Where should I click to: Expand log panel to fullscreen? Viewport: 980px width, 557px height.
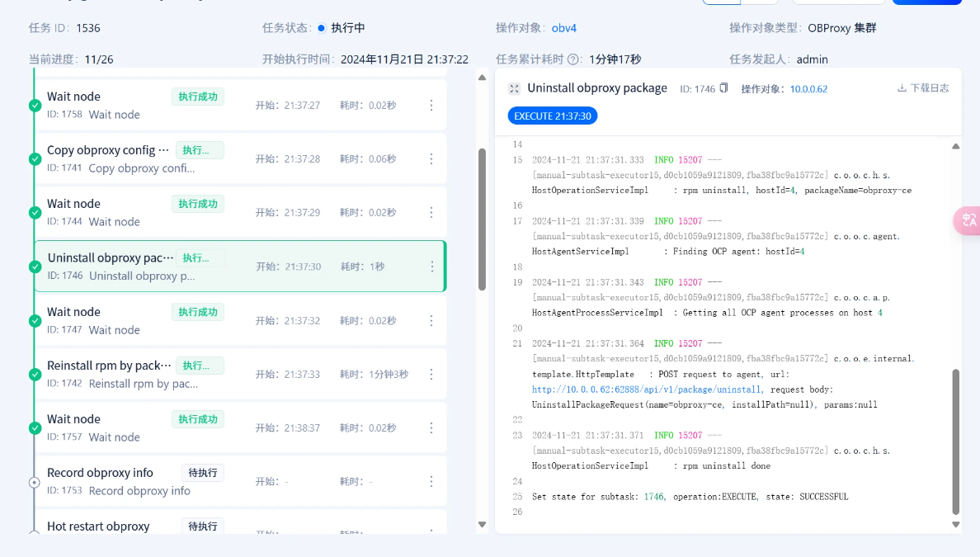coord(514,88)
